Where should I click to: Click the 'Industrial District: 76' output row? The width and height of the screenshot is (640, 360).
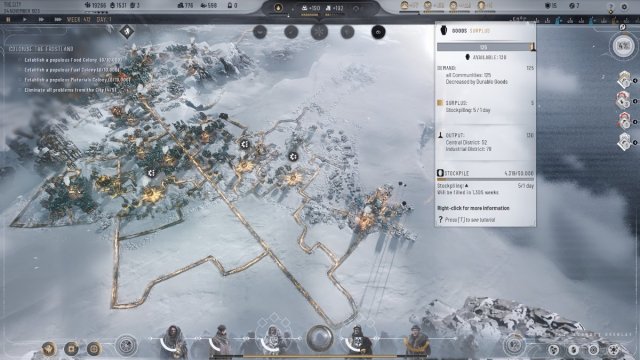pyautogui.click(x=469, y=149)
